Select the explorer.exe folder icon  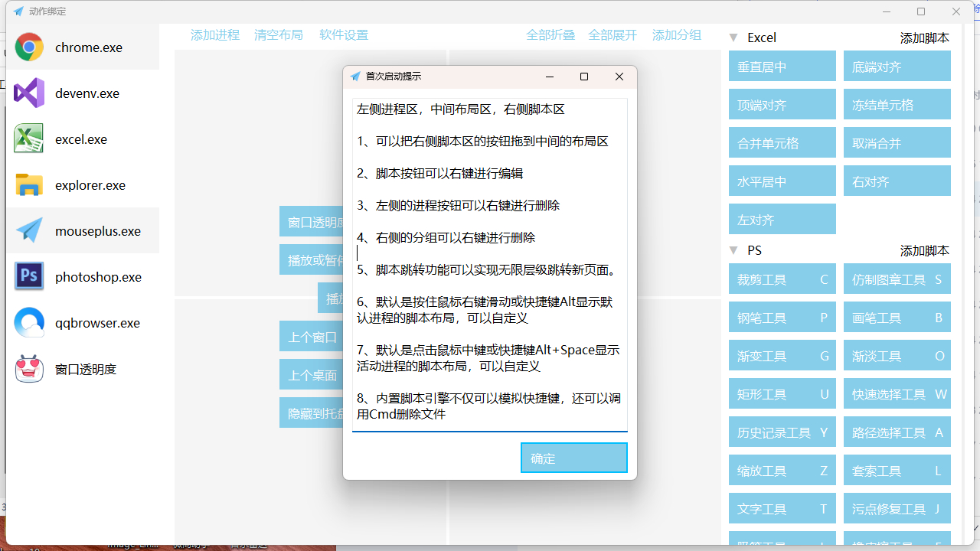[29, 185]
